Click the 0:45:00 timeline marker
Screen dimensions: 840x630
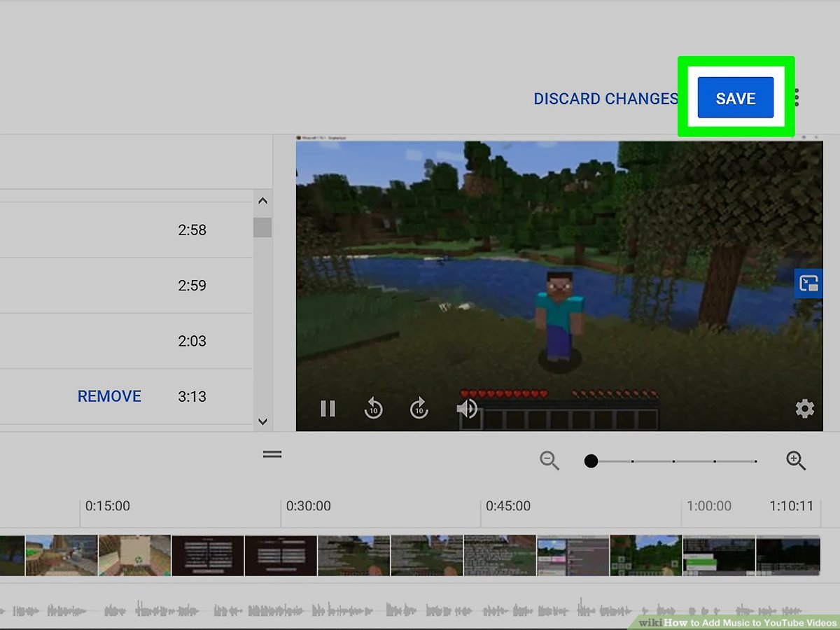coord(508,505)
